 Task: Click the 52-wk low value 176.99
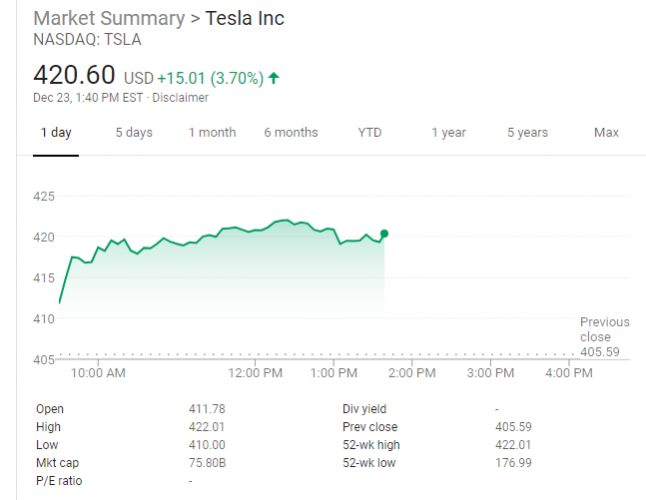(512, 463)
